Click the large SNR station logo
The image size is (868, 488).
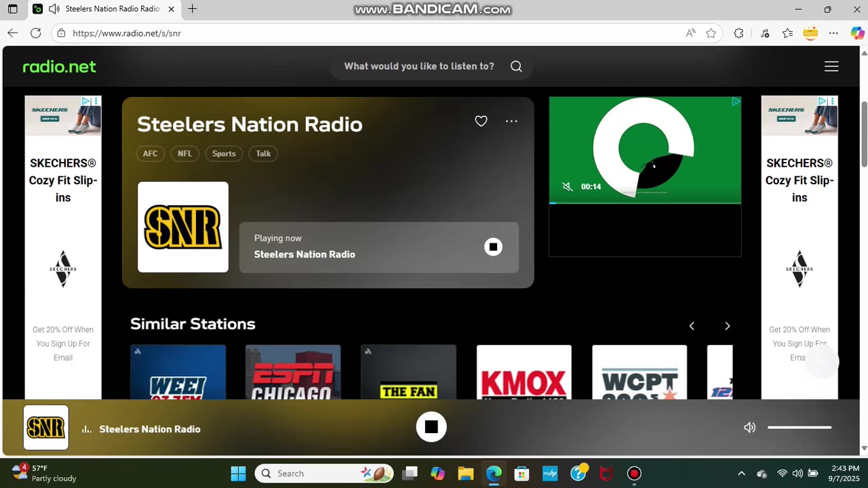(183, 227)
